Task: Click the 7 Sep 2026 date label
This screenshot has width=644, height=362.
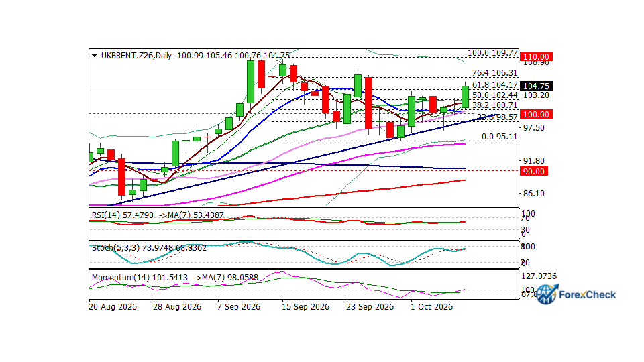Action: 239,306
